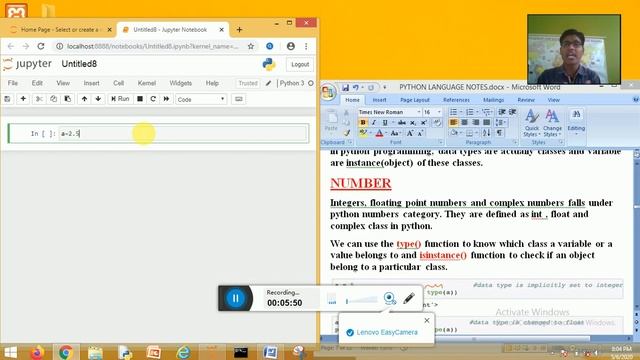Open the cell type Code dropdown
640x360 pixels.
(201, 99)
